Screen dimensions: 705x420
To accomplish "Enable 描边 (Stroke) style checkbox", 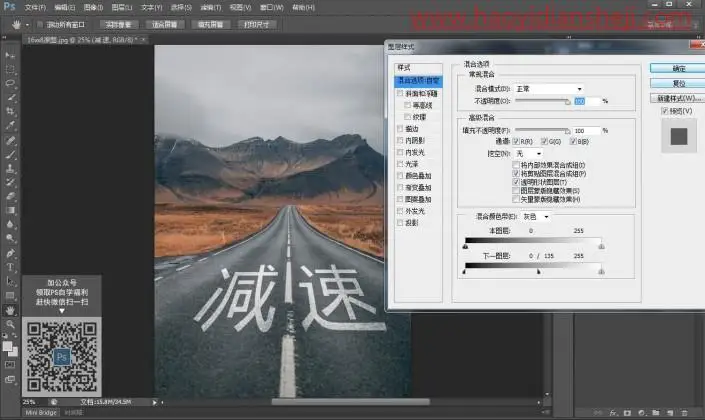I will (x=400, y=129).
